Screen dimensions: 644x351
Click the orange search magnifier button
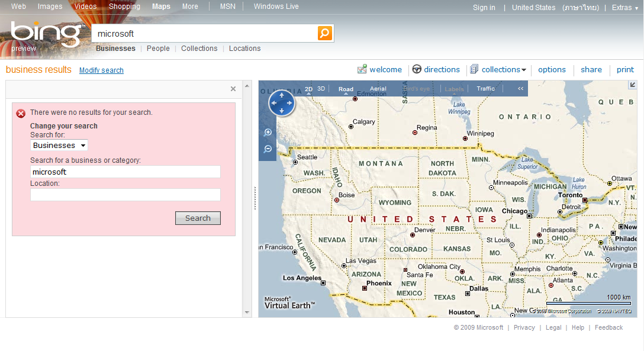coord(324,33)
